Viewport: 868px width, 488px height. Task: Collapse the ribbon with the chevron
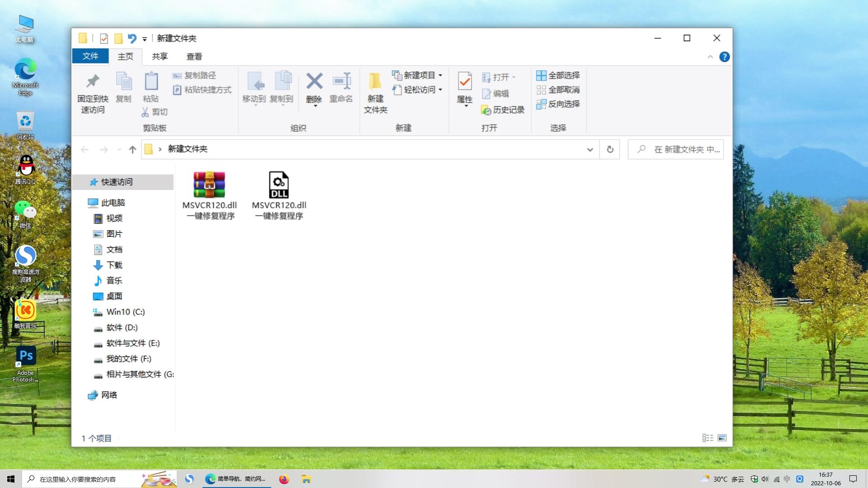click(710, 57)
